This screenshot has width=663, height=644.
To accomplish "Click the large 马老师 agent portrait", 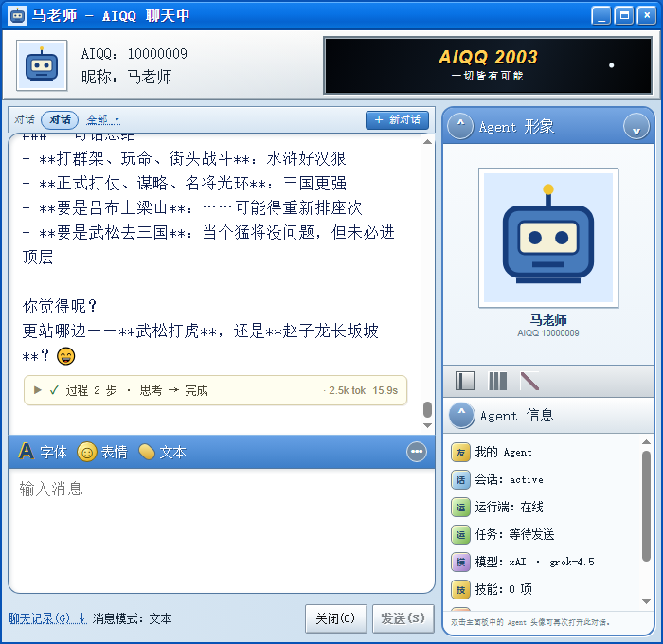I will (548, 238).
